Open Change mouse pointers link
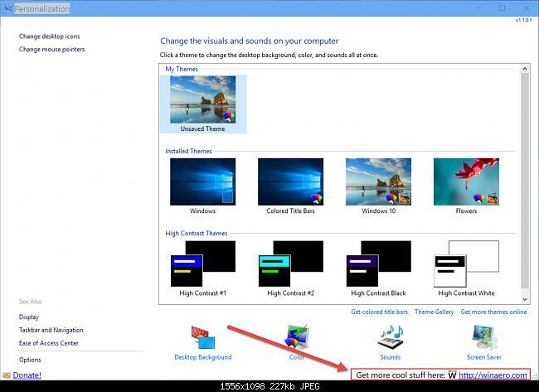Screen dimensions: 539x392 tap(52, 50)
